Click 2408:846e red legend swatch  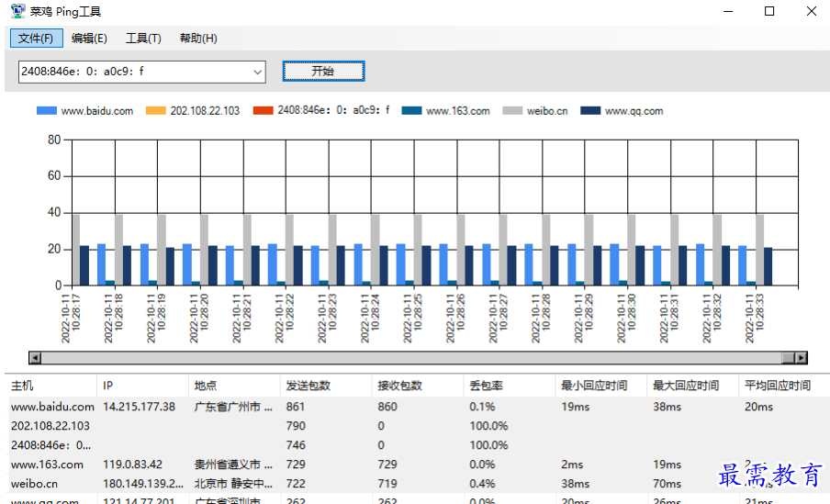point(264,111)
